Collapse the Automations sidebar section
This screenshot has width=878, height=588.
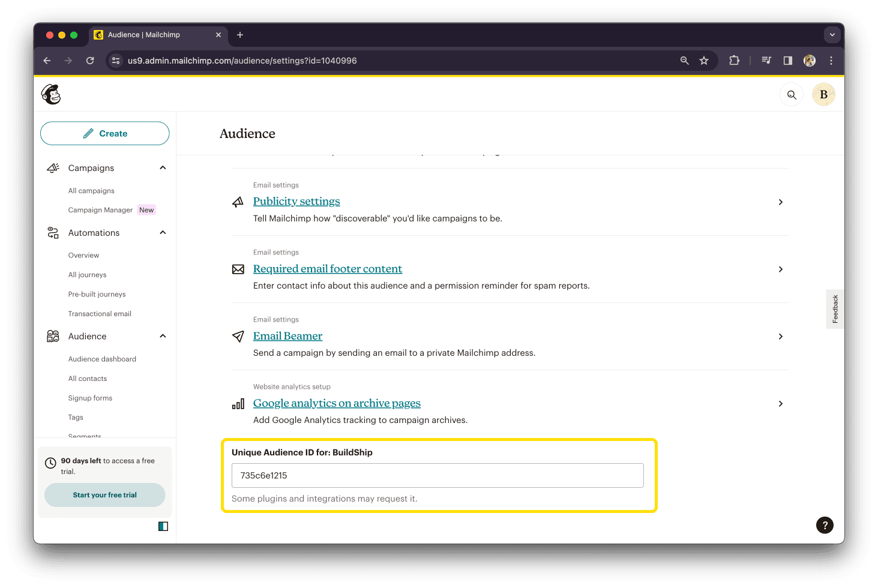162,232
